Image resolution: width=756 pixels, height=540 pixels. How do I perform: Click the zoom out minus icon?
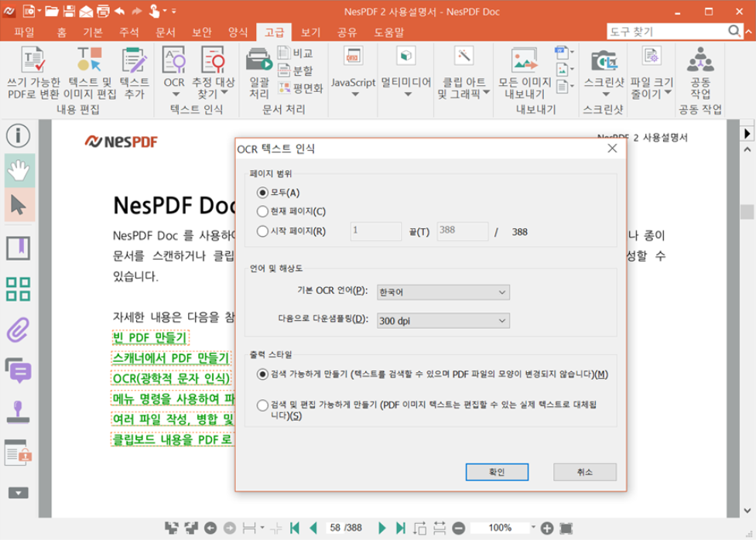point(459,528)
